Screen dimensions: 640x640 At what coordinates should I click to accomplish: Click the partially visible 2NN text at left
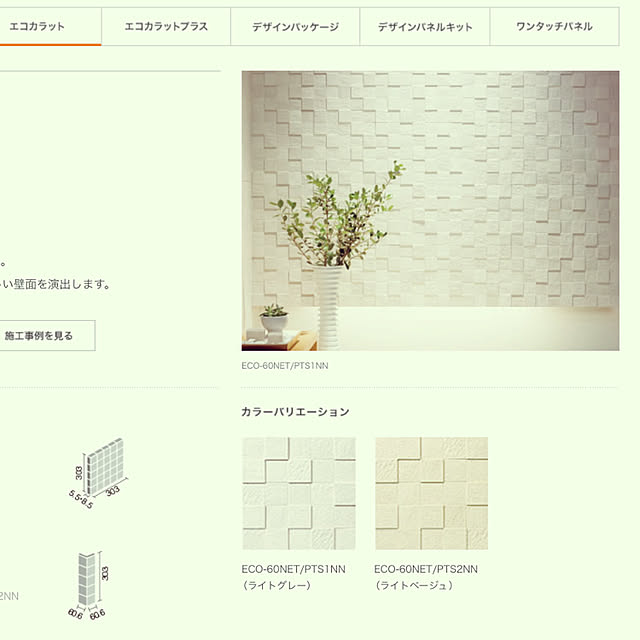pyautogui.click(x=9, y=596)
